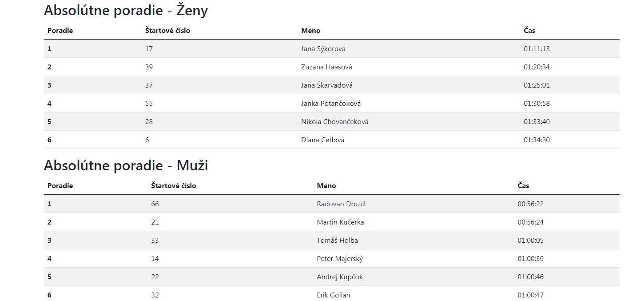Click the time 01:11:13
644x301 pixels.
click(x=537, y=49)
